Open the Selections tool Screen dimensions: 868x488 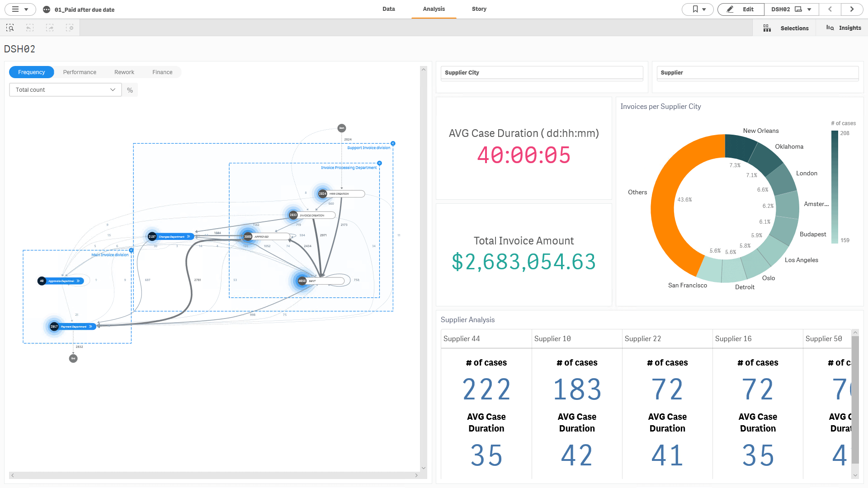point(786,28)
